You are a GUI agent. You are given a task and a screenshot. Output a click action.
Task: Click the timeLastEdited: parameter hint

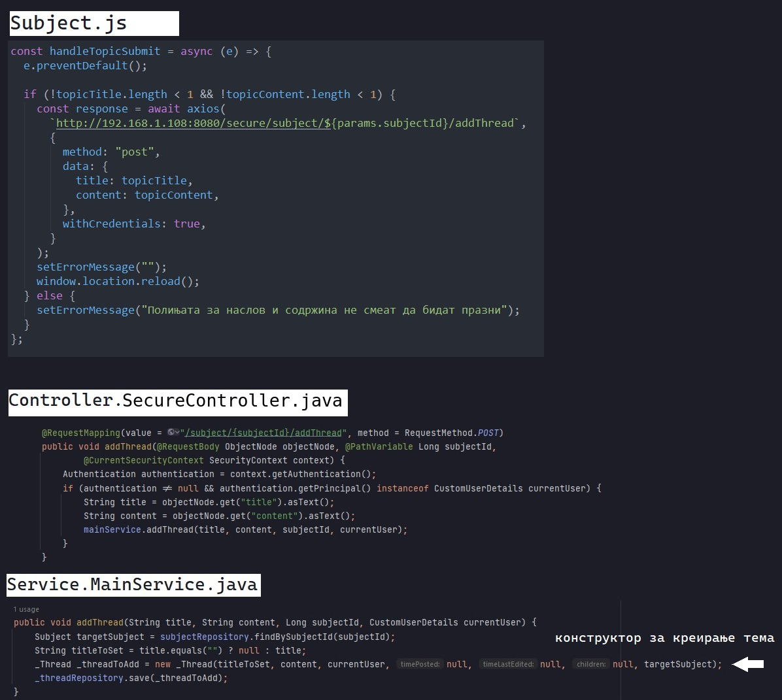pos(508,664)
